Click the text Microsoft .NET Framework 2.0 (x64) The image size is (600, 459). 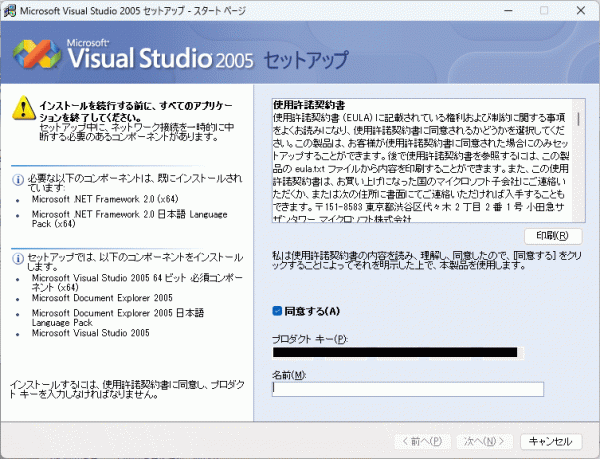[x=105, y=199]
